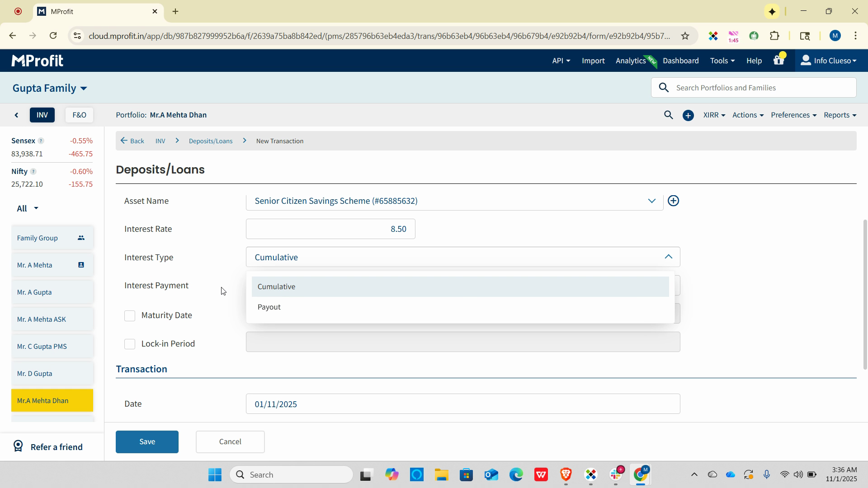Screen dimensions: 868x488
Task: Click the Sensex help question icon
Action: [41, 141]
